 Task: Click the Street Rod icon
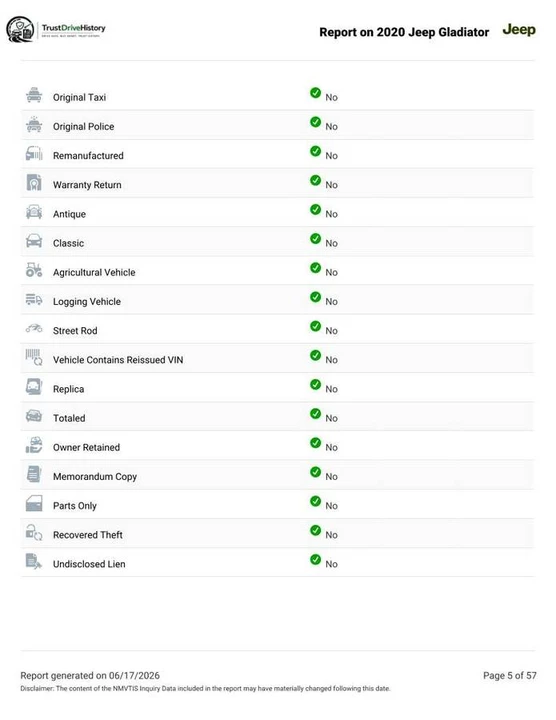(x=34, y=328)
